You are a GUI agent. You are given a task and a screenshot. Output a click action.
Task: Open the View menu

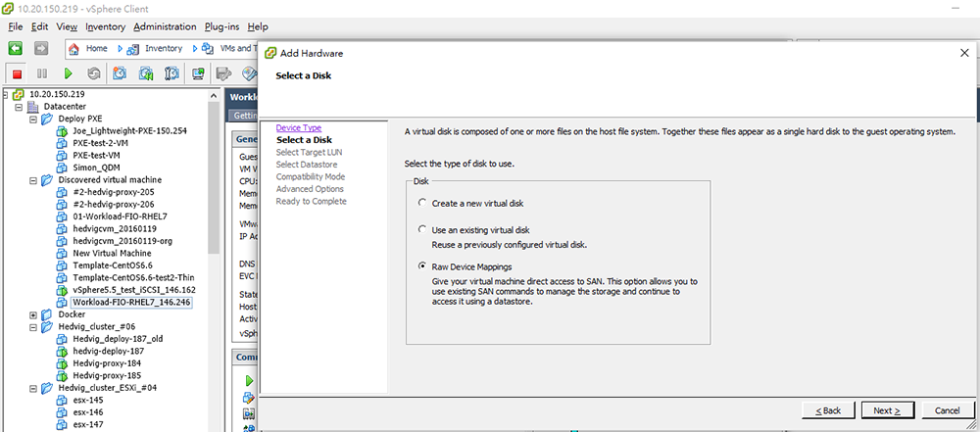click(x=67, y=26)
